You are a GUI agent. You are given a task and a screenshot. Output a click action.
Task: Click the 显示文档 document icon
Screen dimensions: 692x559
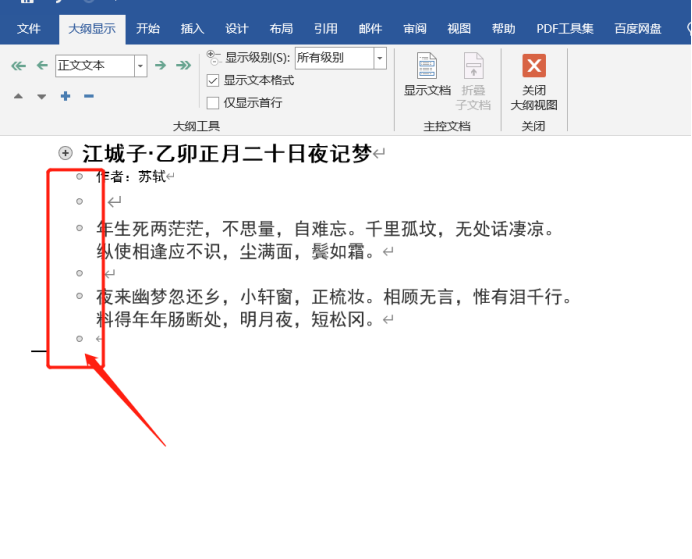pos(427,66)
